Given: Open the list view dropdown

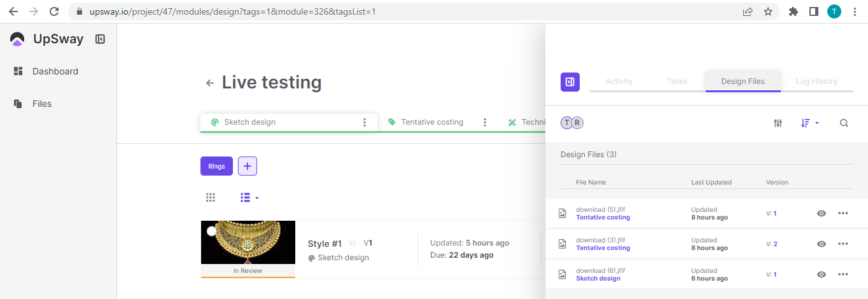Looking at the screenshot, I should point(249,198).
